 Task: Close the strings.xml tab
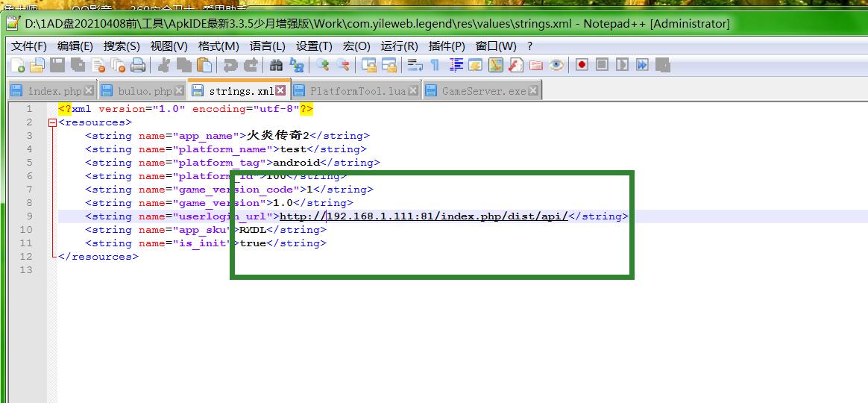(281, 90)
